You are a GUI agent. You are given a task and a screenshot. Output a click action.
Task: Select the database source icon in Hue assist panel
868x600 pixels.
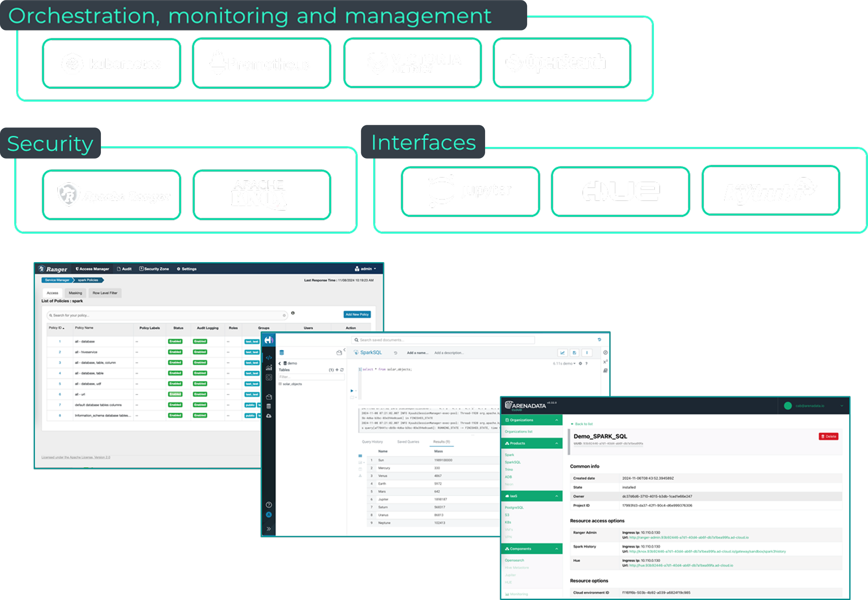point(282,353)
